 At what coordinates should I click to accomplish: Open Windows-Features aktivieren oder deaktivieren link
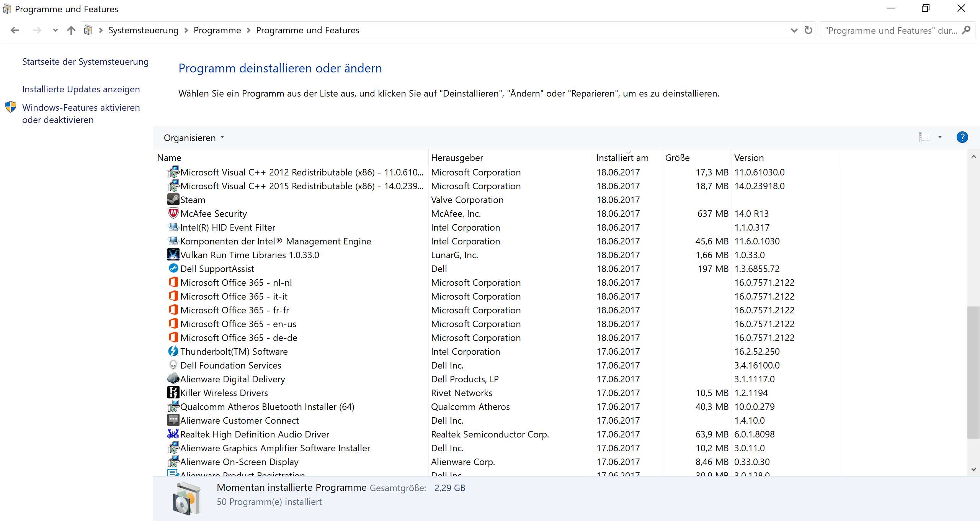click(81, 114)
